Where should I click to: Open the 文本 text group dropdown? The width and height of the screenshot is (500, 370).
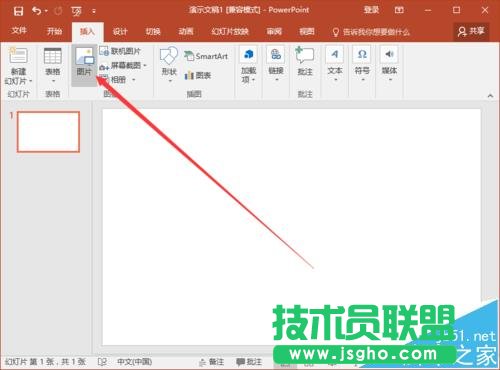[335, 64]
